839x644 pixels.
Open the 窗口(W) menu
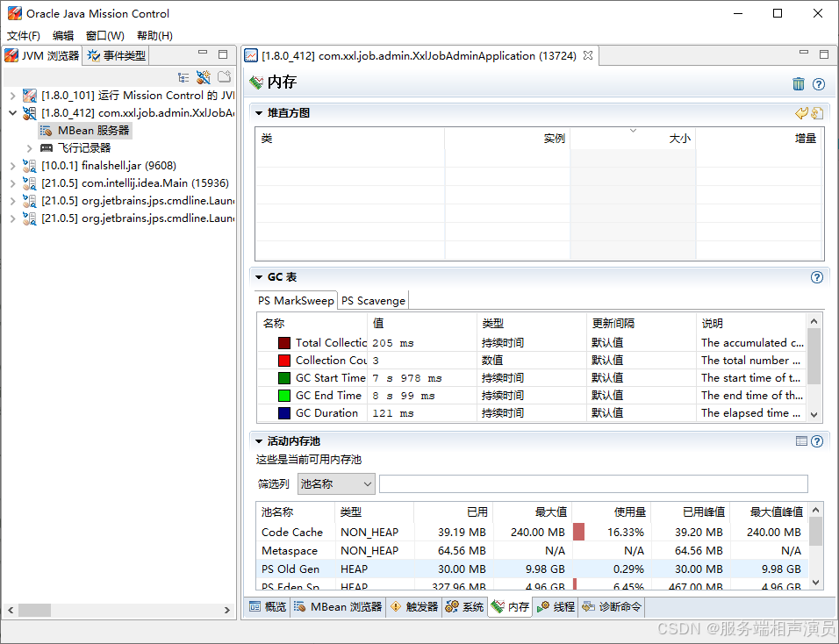(105, 36)
